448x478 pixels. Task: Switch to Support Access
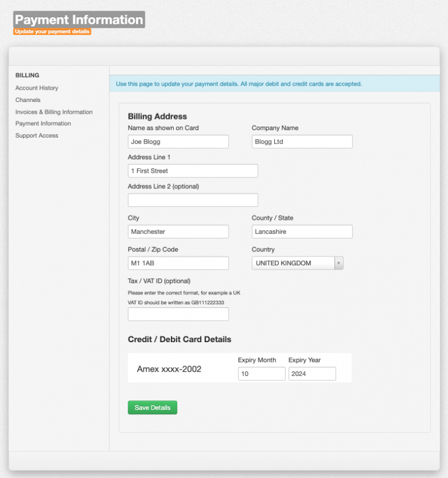click(x=35, y=135)
